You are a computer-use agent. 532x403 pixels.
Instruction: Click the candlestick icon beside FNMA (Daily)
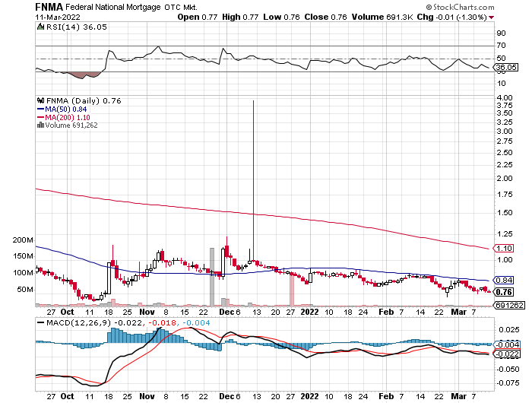click(x=41, y=100)
